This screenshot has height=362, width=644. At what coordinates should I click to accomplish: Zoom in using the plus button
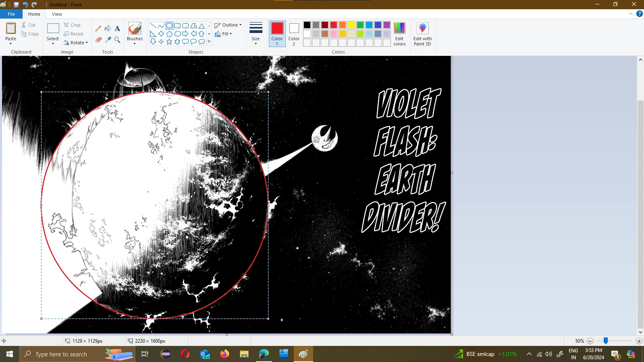click(x=639, y=341)
